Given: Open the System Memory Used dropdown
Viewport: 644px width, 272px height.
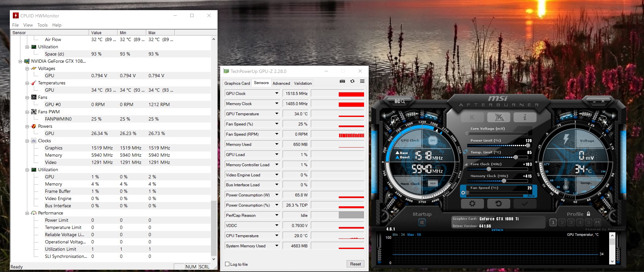Looking at the screenshot, I should point(277,246).
